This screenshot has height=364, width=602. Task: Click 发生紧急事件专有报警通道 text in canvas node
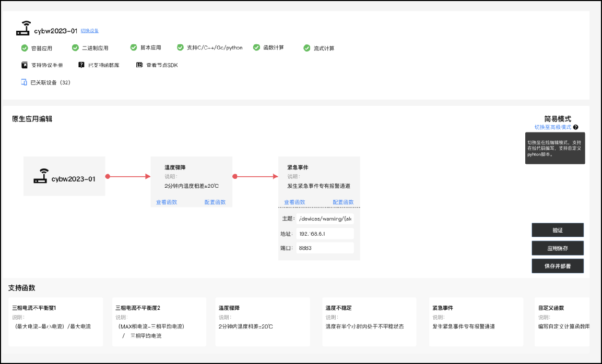(x=318, y=186)
